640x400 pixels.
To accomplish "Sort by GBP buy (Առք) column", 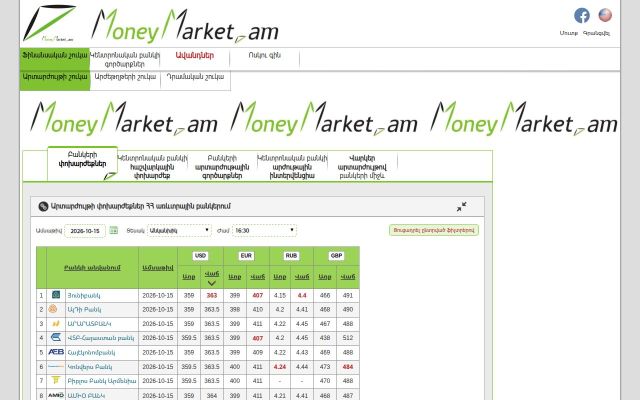I will coord(325,277).
